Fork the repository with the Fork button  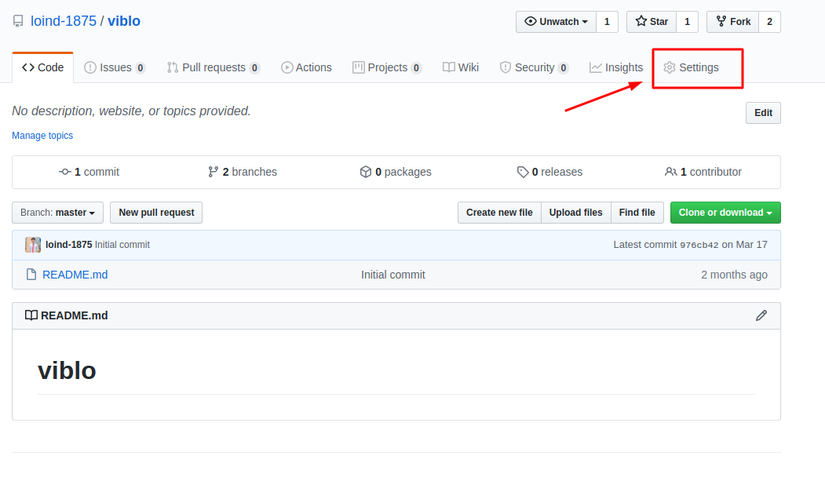tap(733, 22)
